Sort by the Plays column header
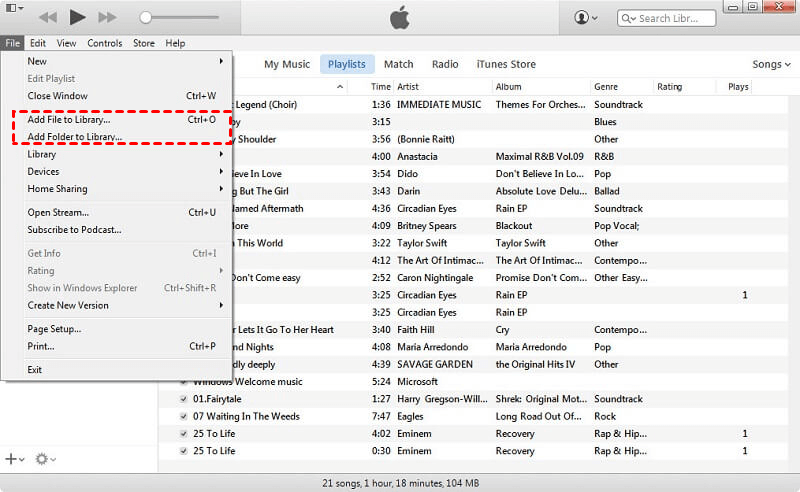The width and height of the screenshot is (800, 492). (738, 87)
